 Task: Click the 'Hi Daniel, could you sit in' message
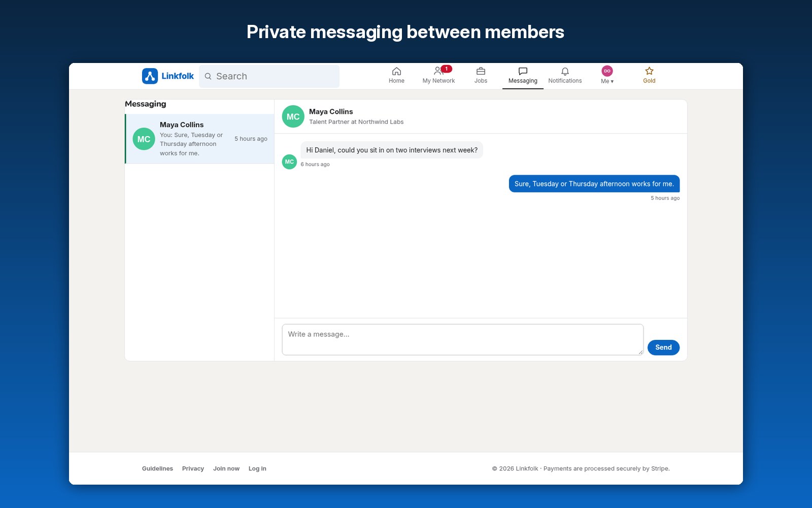pos(392,150)
